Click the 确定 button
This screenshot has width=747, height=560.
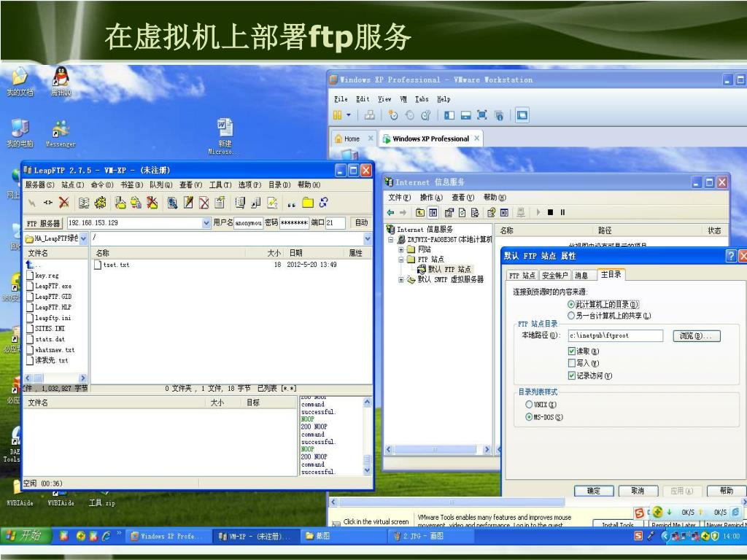[x=594, y=491]
